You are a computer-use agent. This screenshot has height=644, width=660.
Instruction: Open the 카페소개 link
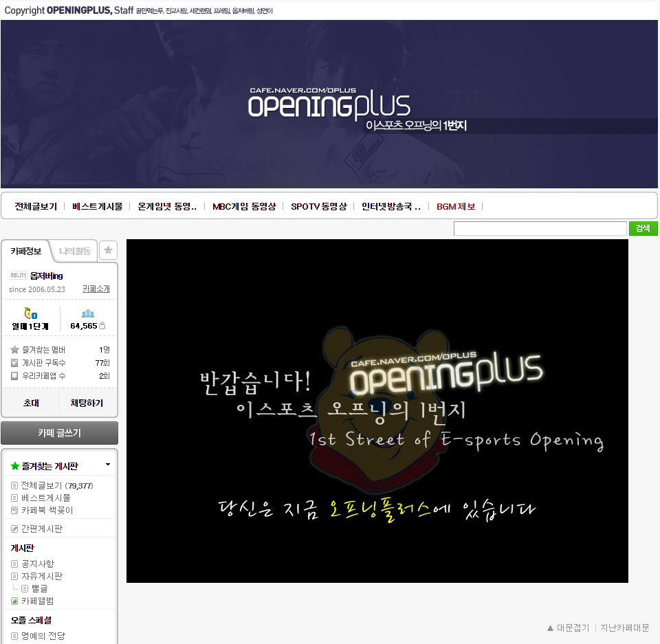click(96, 289)
